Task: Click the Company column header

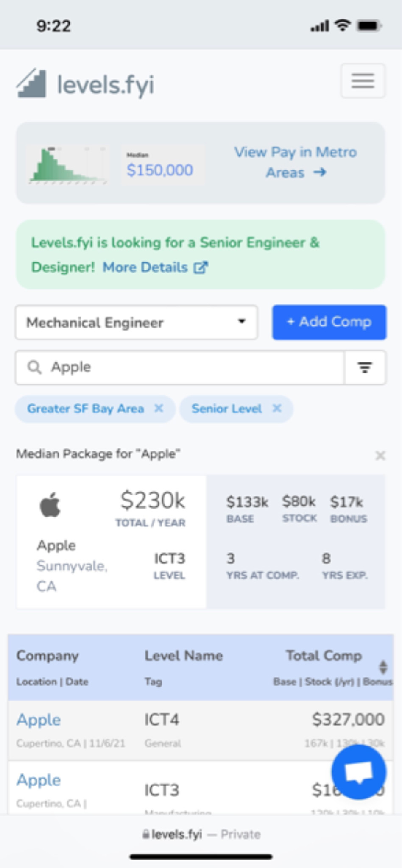Action: click(47, 656)
